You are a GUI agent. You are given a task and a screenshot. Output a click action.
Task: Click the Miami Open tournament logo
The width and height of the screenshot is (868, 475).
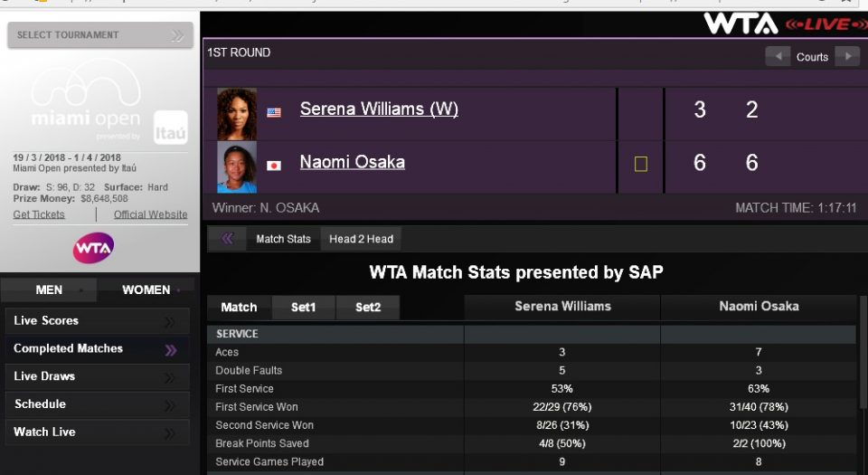click(x=87, y=106)
